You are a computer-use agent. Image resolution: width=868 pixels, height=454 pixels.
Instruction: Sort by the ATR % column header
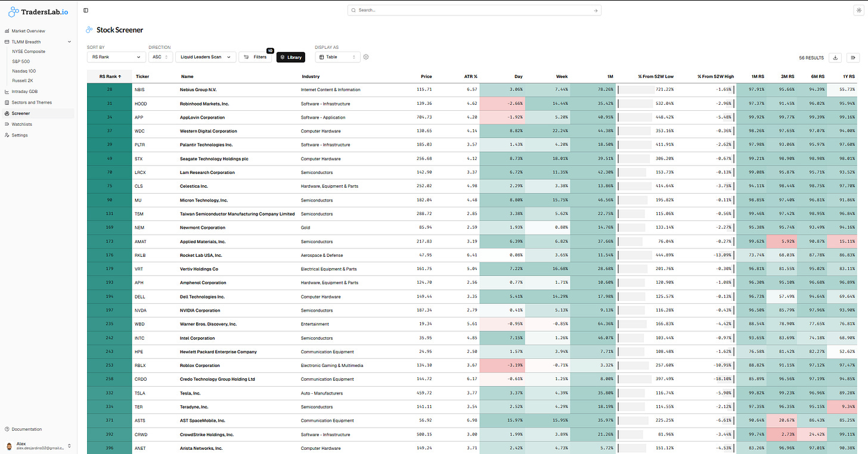[x=471, y=76]
